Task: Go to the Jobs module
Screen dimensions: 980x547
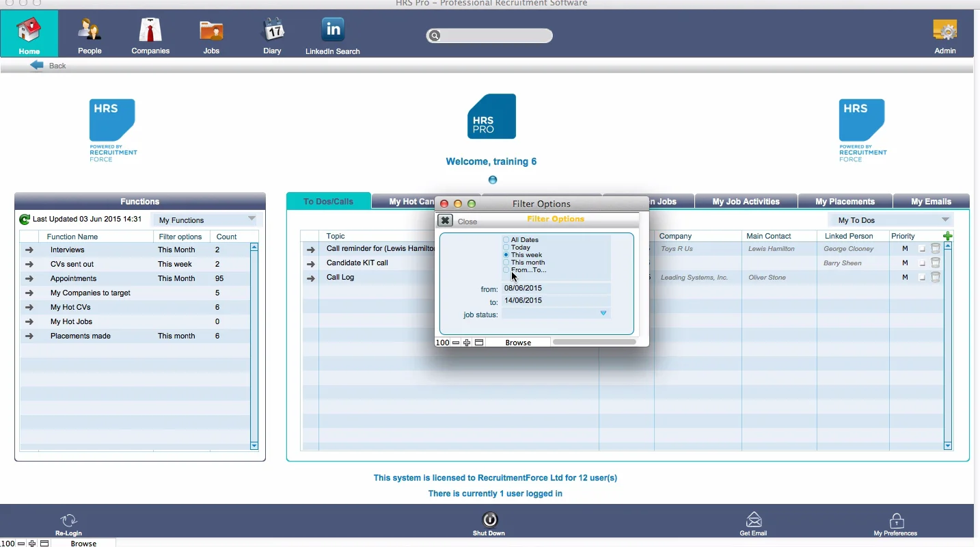Action: (x=211, y=36)
